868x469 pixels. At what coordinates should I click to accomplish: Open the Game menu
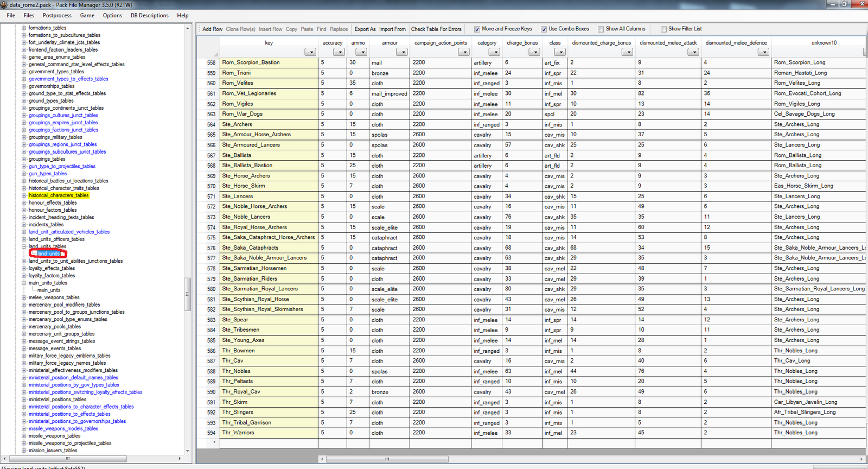point(87,16)
